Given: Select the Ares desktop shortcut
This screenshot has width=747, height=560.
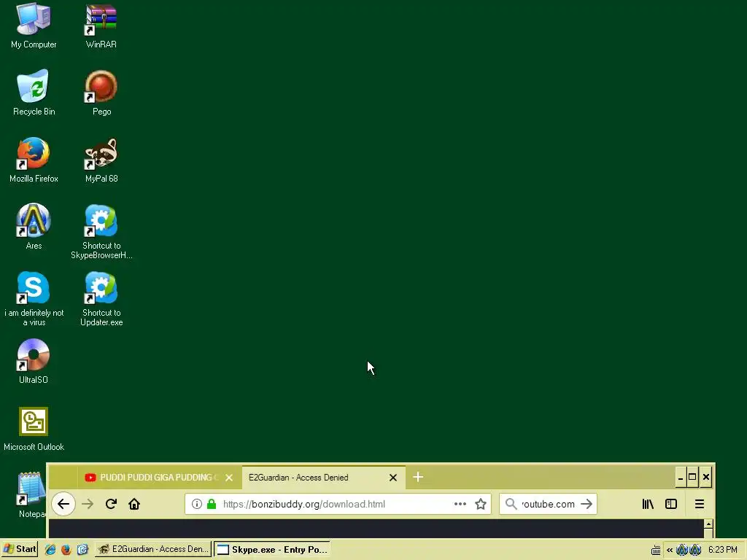Looking at the screenshot, I should coord(34,227).
